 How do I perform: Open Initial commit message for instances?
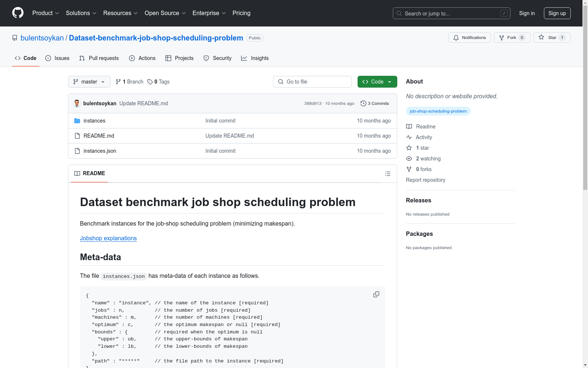(x=220, y=121)
